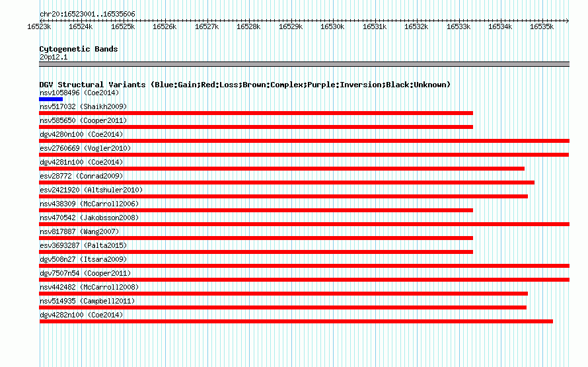Screen dimensions: 588x367
Task: Click the 16528k ruler tick label
Action: 248,26
